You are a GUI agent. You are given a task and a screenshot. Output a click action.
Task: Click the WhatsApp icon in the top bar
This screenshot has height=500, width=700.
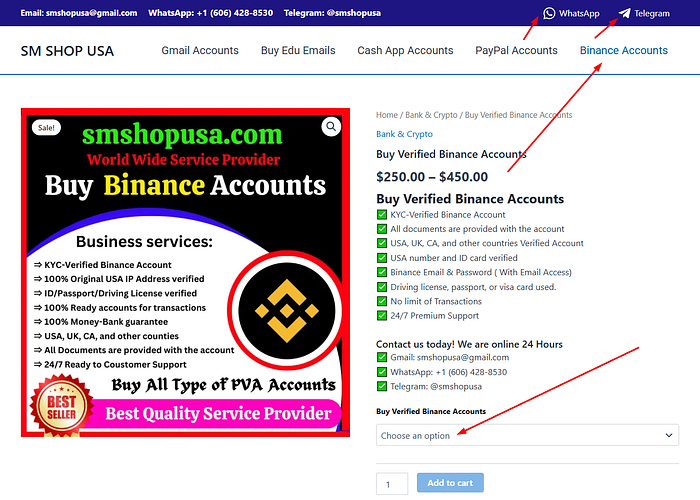coord(549,13)
